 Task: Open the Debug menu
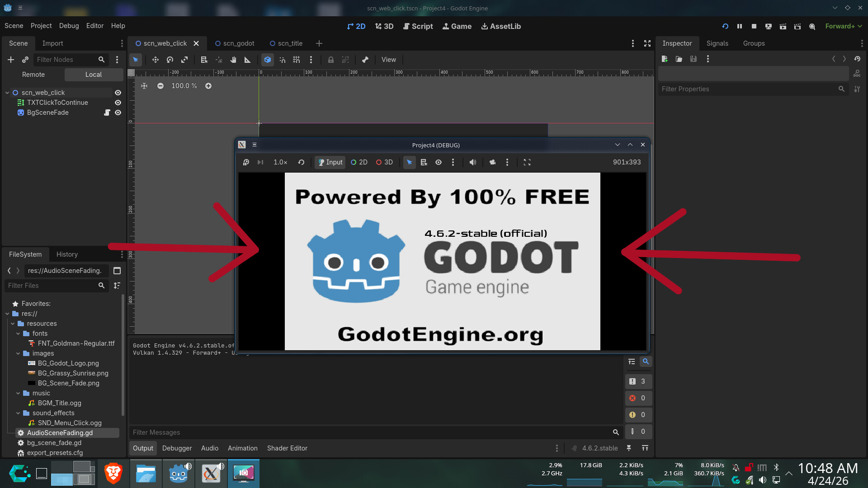point(69,26)
